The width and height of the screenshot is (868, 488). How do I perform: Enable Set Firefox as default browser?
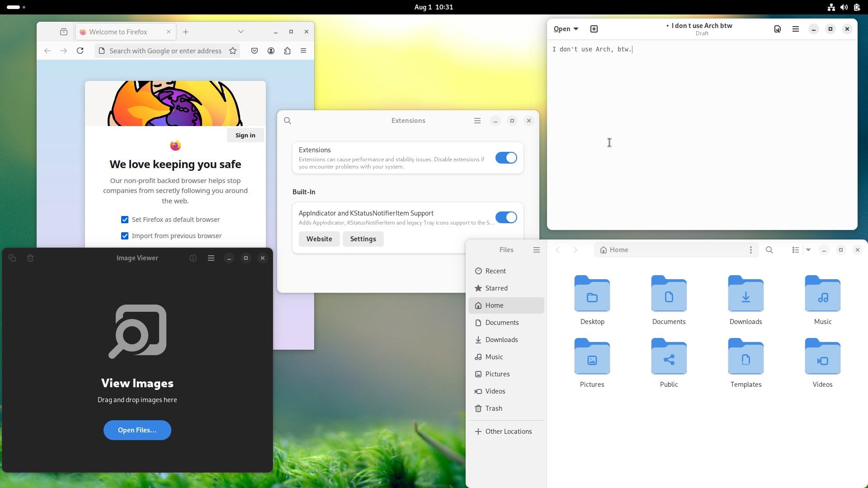click(124, 219)
